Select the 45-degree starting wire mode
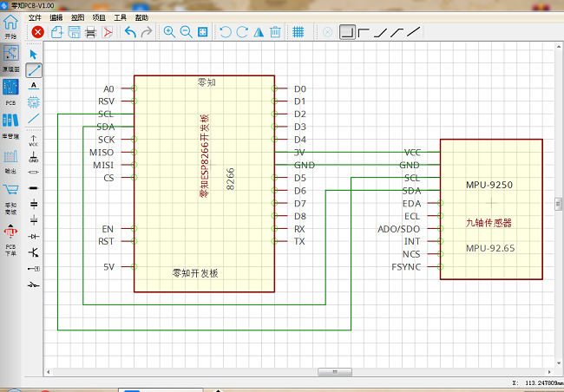Screen dimensions: 564x392 tap(397, 32)
